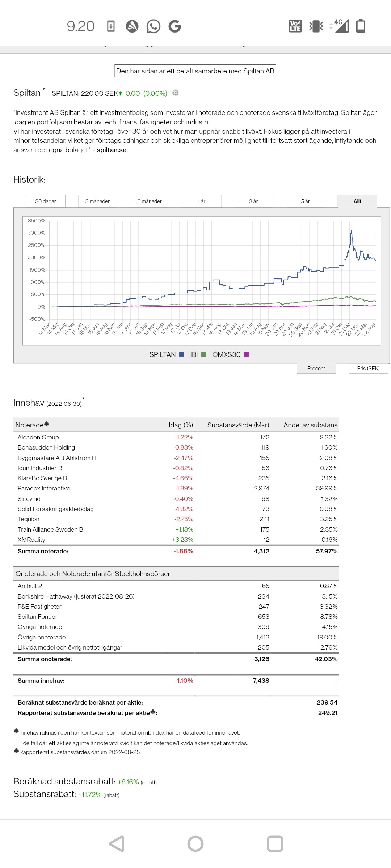This screenshot has width=391, height=868.
Task: Click the Spiltan price peak on chart
Action: point(351,231)
